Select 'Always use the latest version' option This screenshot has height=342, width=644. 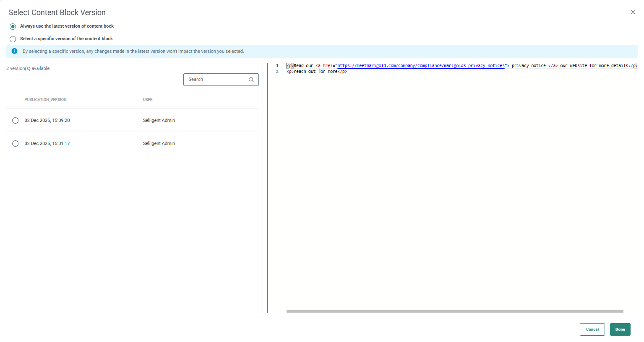click(13, 26)
